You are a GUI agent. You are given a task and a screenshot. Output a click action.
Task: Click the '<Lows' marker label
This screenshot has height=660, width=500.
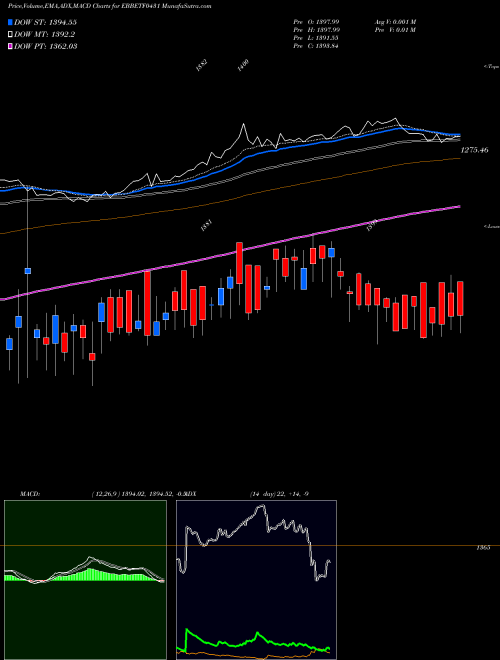[x=492, y=226]
